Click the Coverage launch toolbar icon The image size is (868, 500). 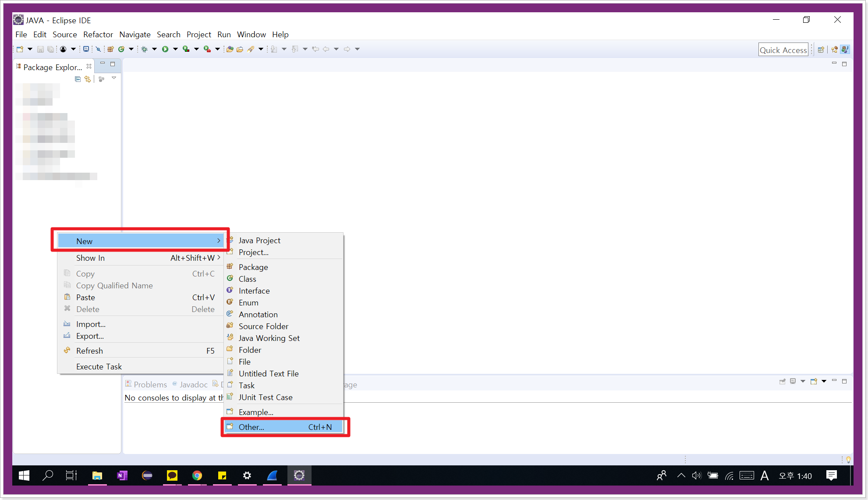[x=186, y=49]
